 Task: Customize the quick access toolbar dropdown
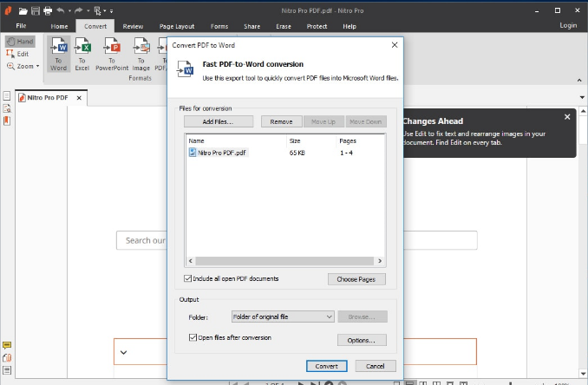tap(111, 11)
